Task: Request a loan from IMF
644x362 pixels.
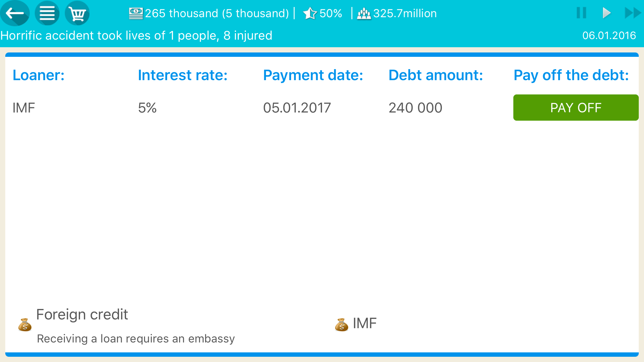Action: (x=365, y=323)
